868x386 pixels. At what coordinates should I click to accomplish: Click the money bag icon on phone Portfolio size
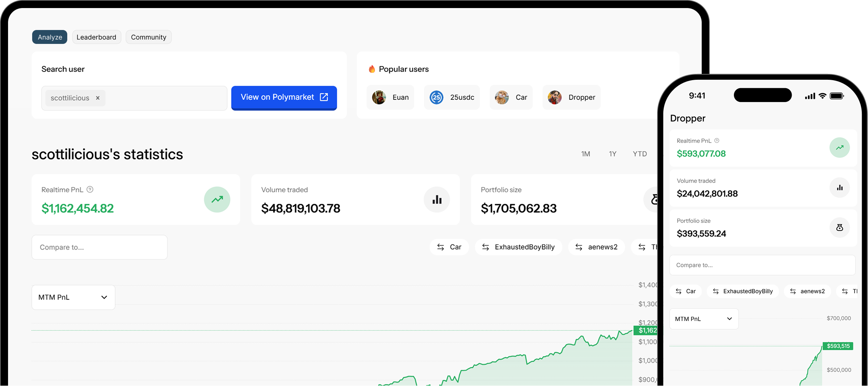(x=840, y=228)
